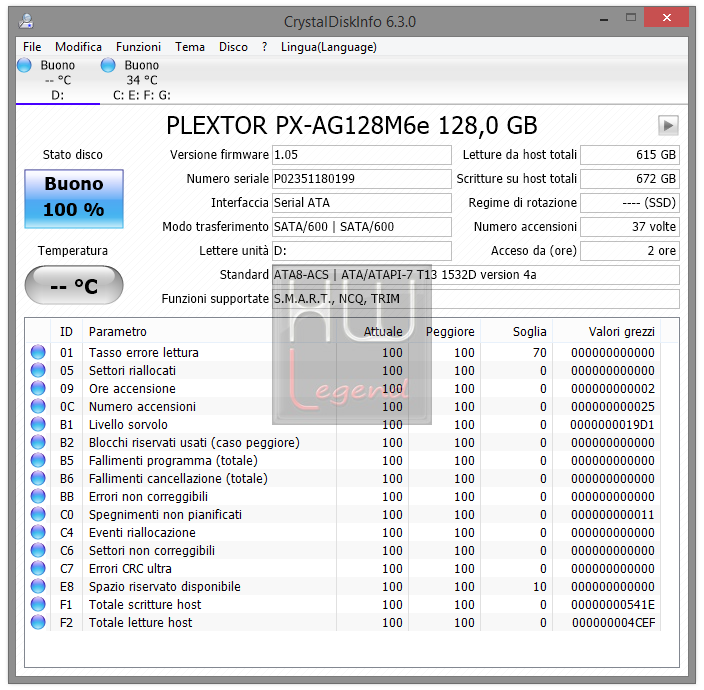Image resolution: width=704 pixels, height=690 pixels.
Task: Click the Stato disco label
Action: pyautogui.click(x=73, y=155)
